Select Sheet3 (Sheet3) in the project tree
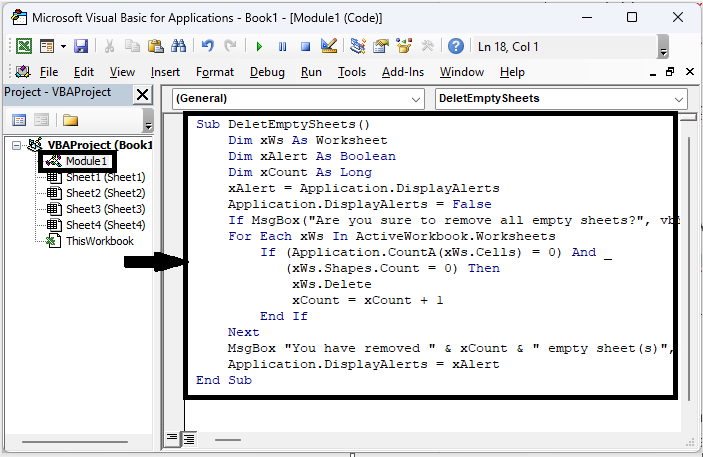Image resolution: width=703 pixels, height=457 pixels. pos(106,209)
